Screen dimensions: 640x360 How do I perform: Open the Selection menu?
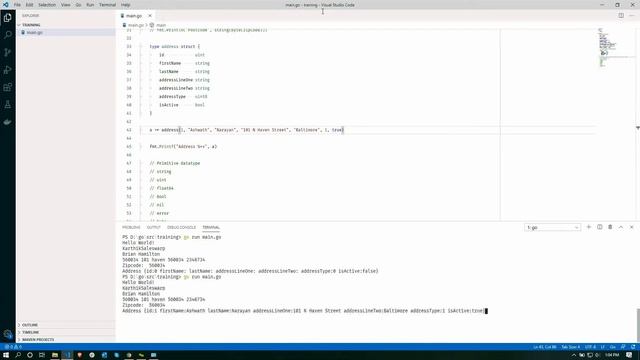click(47, 5)
